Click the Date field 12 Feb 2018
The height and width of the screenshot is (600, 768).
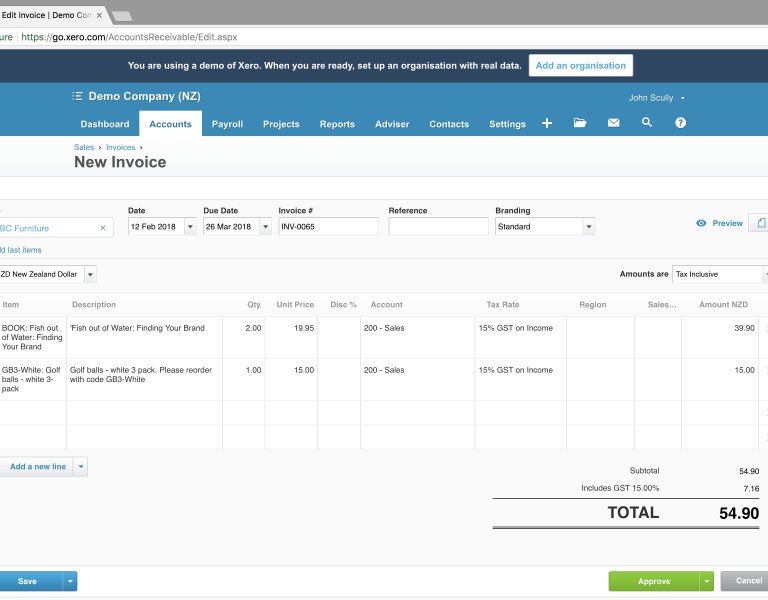point(156,227)
